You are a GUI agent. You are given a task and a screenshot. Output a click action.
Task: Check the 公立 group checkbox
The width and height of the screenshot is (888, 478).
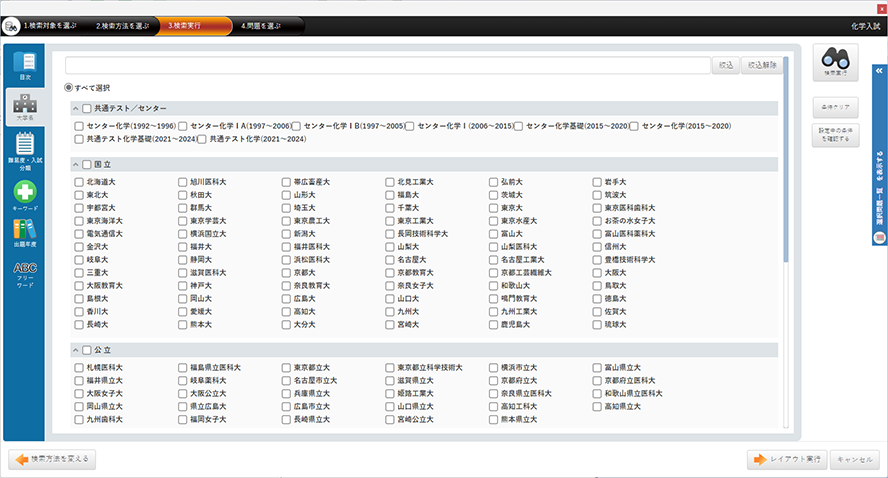coord(87,350)
